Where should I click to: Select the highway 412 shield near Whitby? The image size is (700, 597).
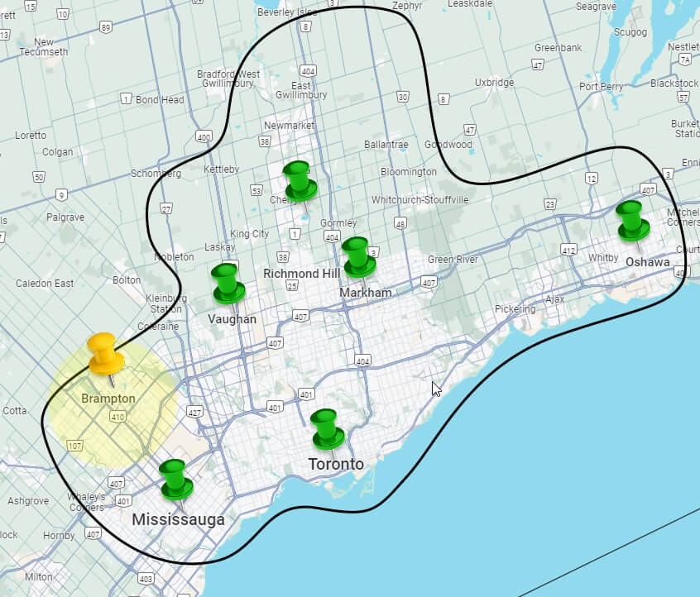[x=568, y=250]
